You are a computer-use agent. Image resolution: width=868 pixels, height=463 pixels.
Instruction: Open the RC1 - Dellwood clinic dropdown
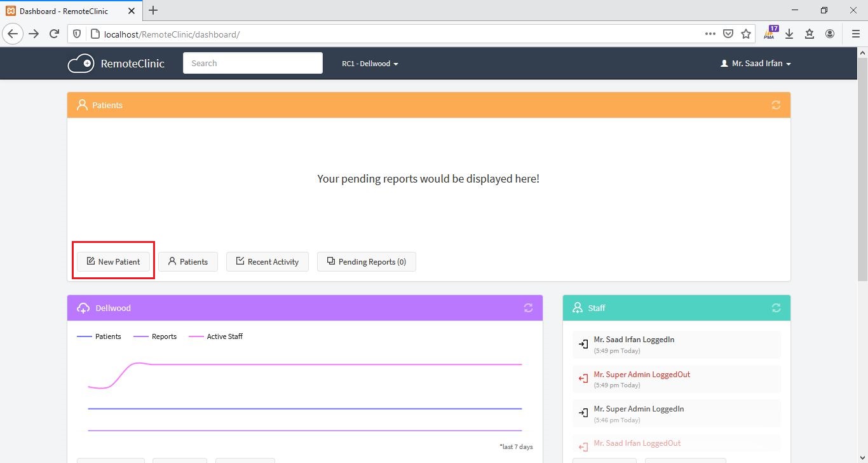pos(370,63)
